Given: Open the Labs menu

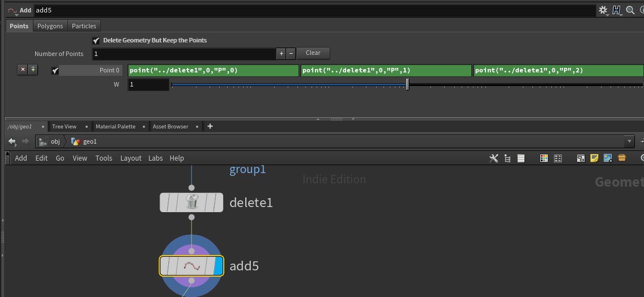Looking at the screenshot, I should click(x=155, y=158).
